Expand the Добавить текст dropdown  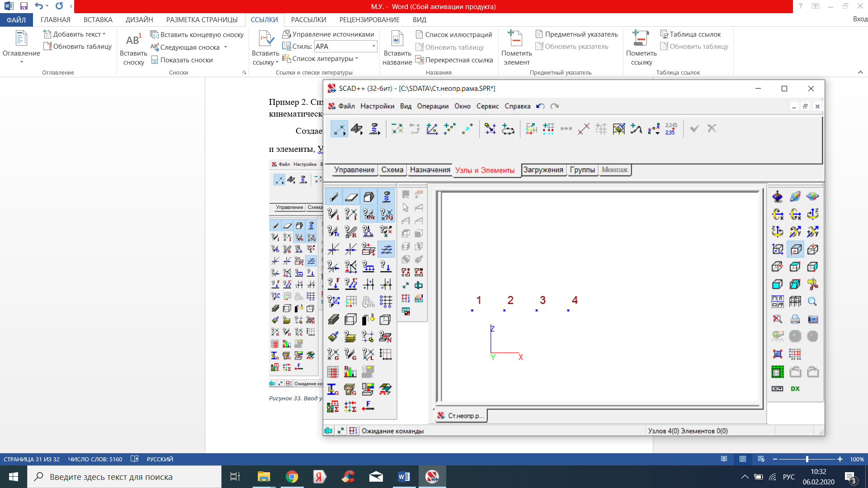tap(104, 34)
